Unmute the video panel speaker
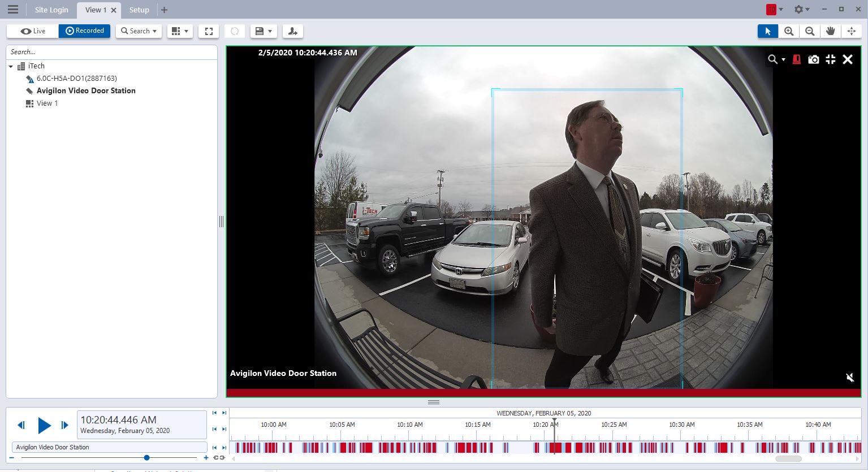Screen dimensions: 868x472 tap(849, 378)
